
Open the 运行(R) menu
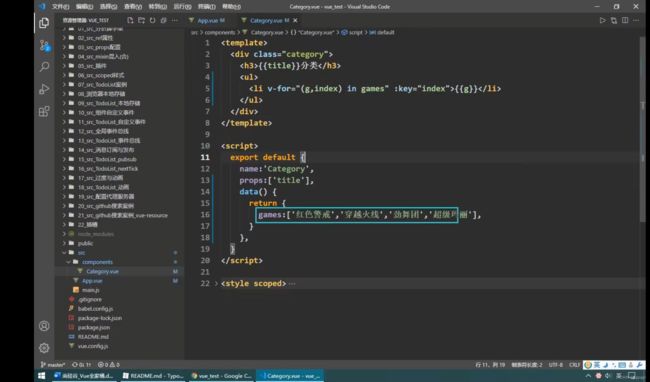(x=182, y=7)
